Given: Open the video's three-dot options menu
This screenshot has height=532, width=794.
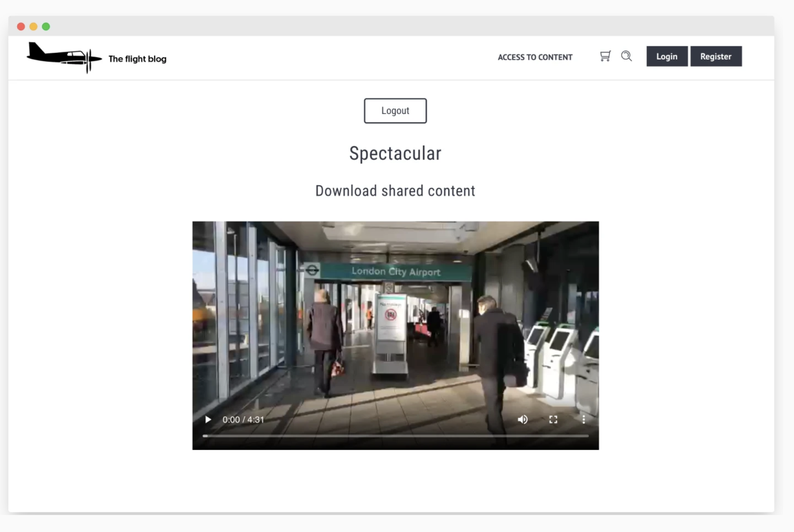Looking at the screenshot, I should pos(583,419).
